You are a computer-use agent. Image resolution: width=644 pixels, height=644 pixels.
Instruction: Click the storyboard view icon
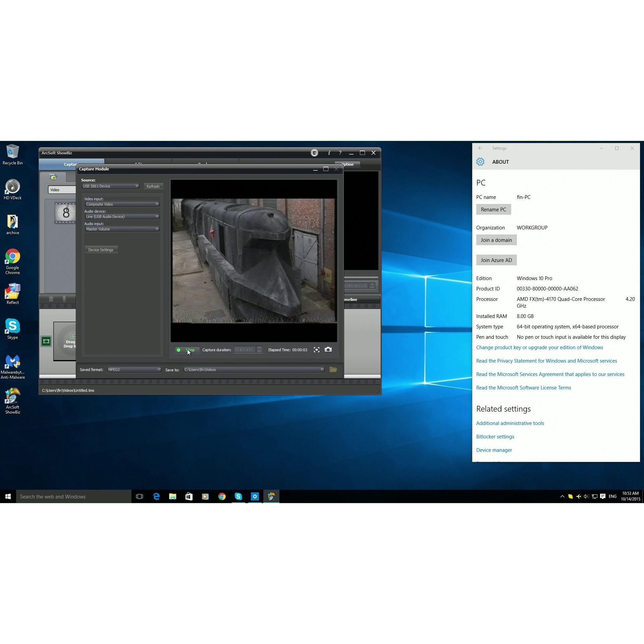point(46,341)
